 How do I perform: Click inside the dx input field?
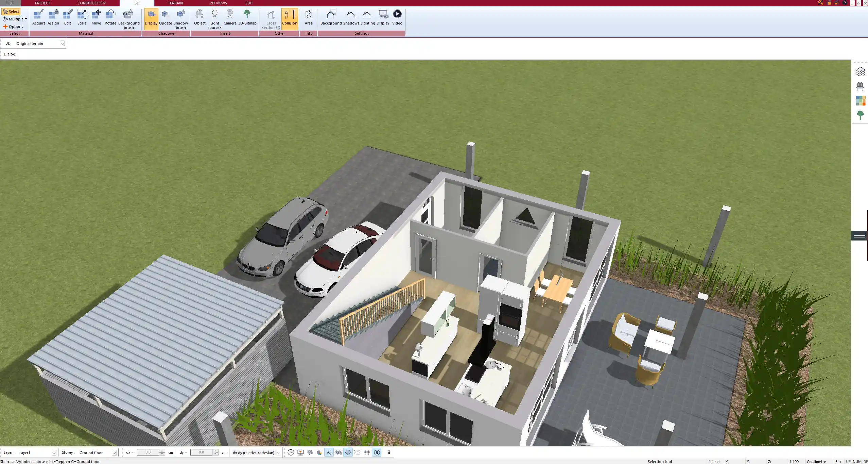point(148,452)
